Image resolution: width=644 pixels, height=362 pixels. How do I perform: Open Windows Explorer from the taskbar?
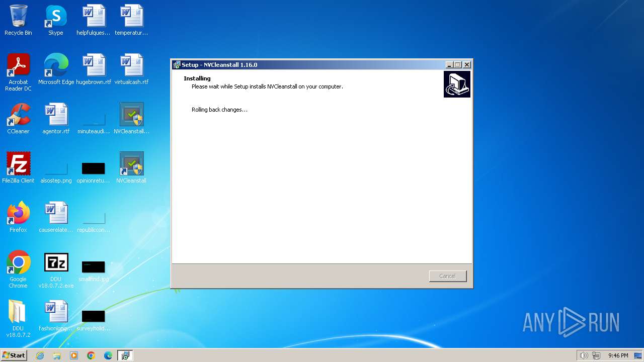[57, 355]
